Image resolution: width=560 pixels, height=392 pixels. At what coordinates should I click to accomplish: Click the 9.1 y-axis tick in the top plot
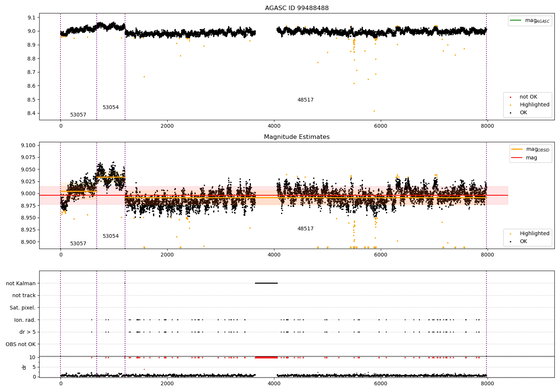point(31,18)
